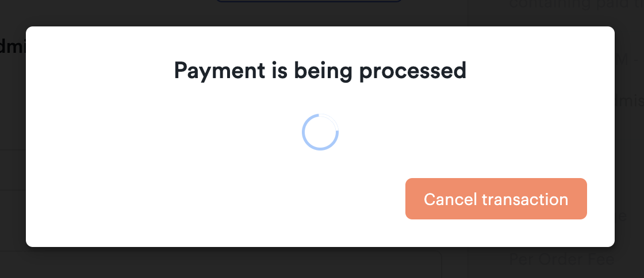This screenshot has width=644, height=278.
Task: Click the empty center of the spinner
Action: click(320, 132)
